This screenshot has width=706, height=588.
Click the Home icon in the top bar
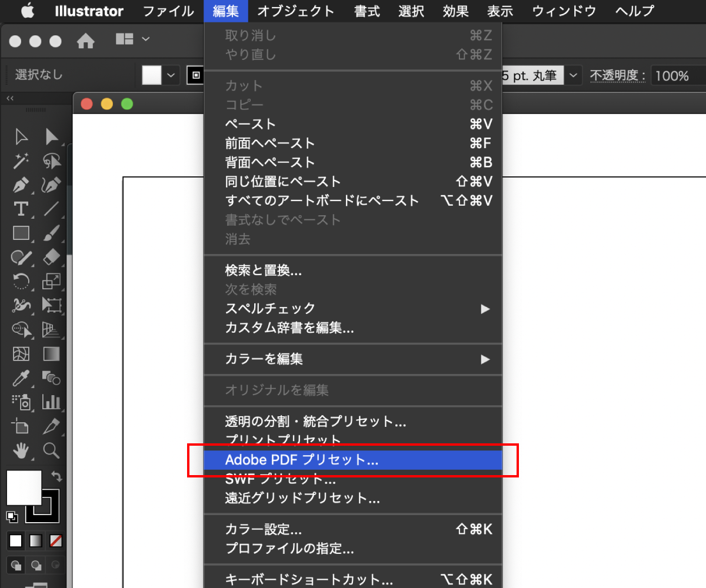click(86, 41)
